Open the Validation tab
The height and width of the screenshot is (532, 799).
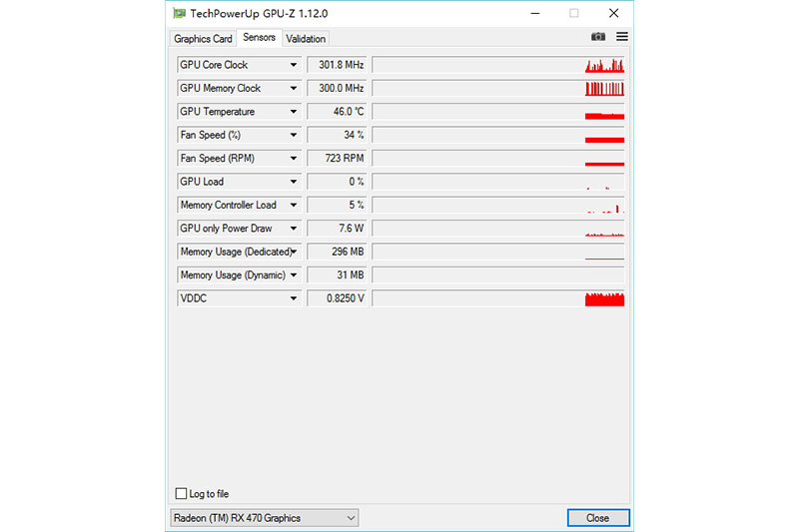pyautogui.click(x=306, y=39)
